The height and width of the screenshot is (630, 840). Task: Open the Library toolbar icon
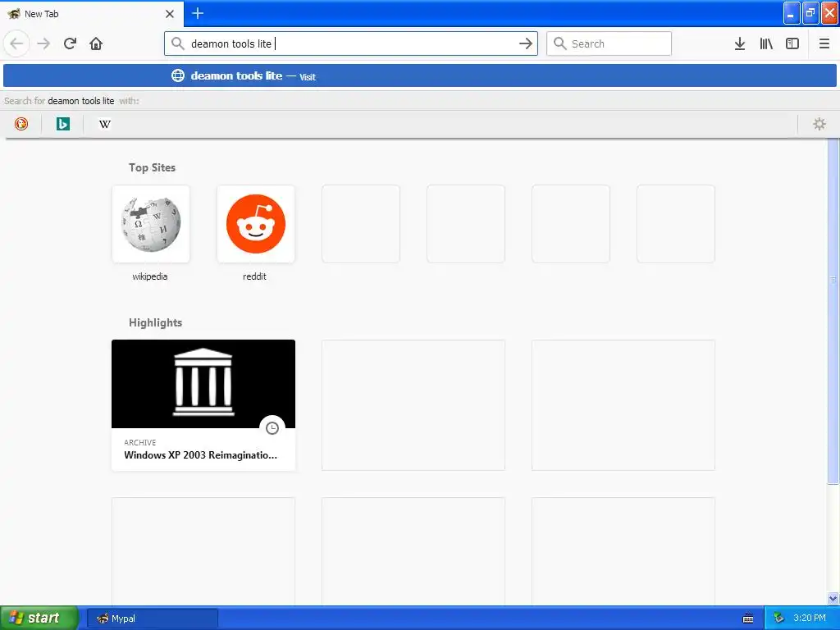(766, 43)
